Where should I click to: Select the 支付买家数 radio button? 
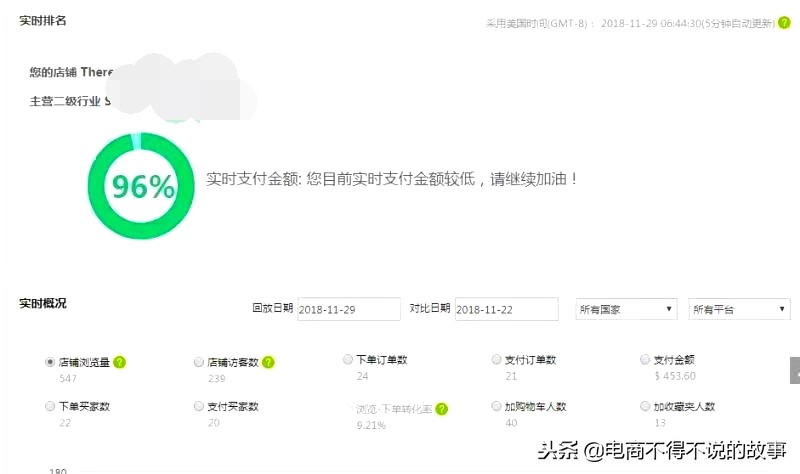[x=198, y=406]
